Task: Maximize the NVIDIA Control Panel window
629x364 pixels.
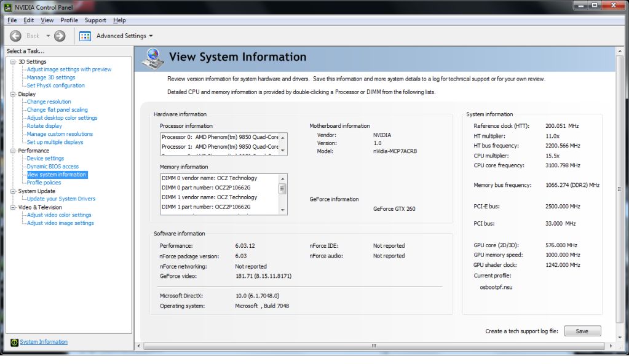Action: 595,5
